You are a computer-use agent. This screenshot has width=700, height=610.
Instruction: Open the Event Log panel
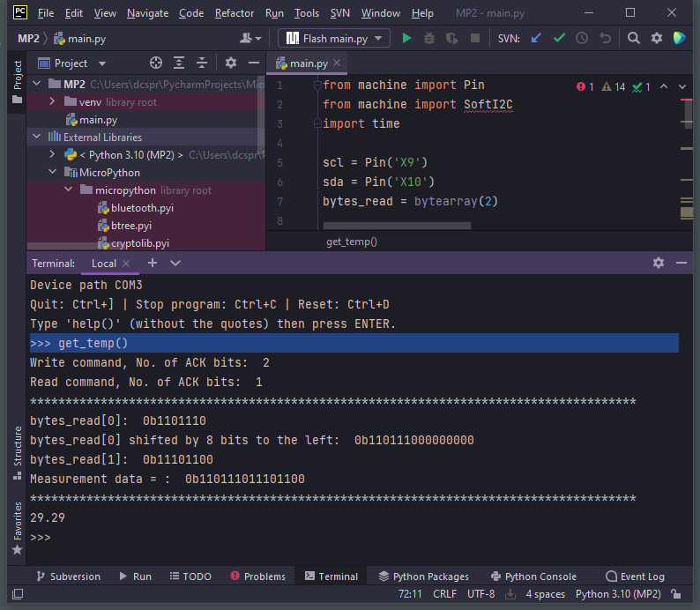[635, 577]
